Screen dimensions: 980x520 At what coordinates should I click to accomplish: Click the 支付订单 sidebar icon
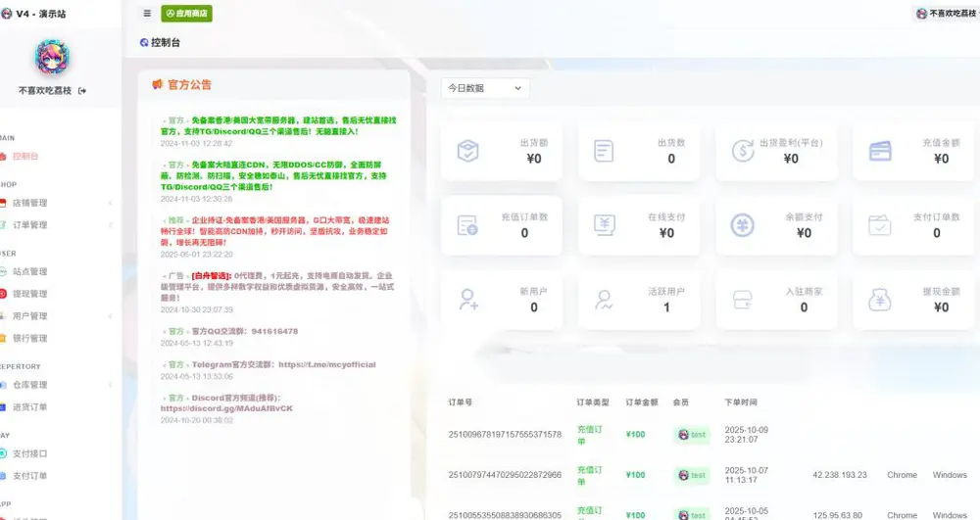pyautogui.click(x=3, y=476)
